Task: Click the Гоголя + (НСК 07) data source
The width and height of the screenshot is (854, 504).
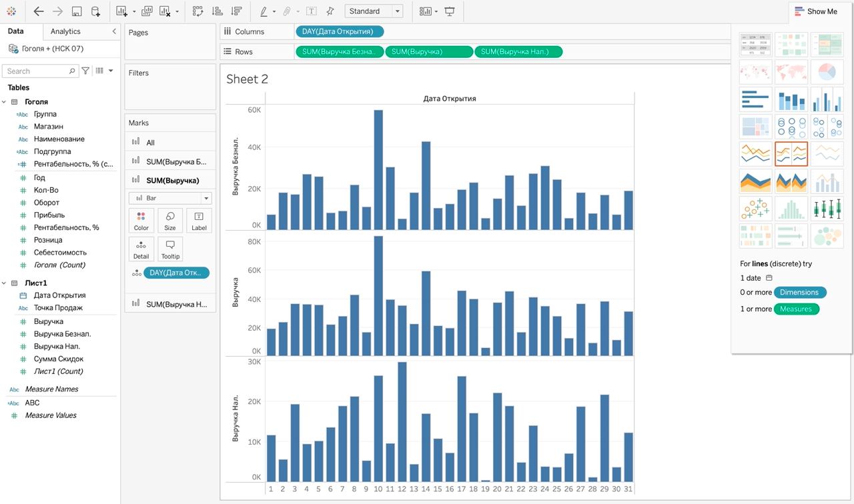Action: [x=52, y=49]
